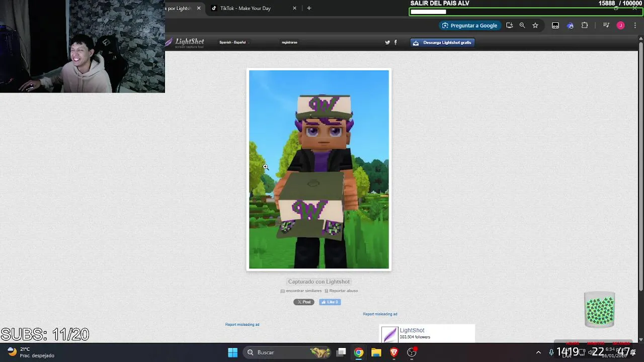
Task: Click the captured Minecraft character screenshot
Action: (319, 169)
